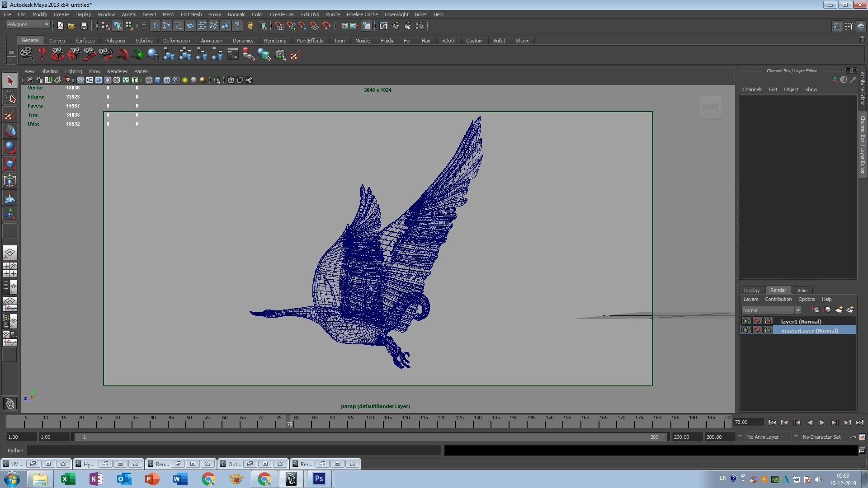Activate the Lasso select tool

tap(10, 98)
